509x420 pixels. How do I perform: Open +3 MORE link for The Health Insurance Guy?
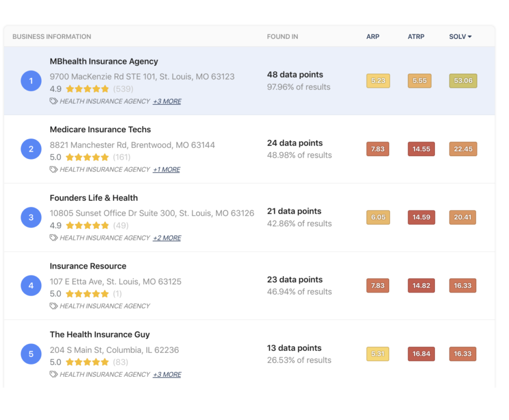[167, 375]
